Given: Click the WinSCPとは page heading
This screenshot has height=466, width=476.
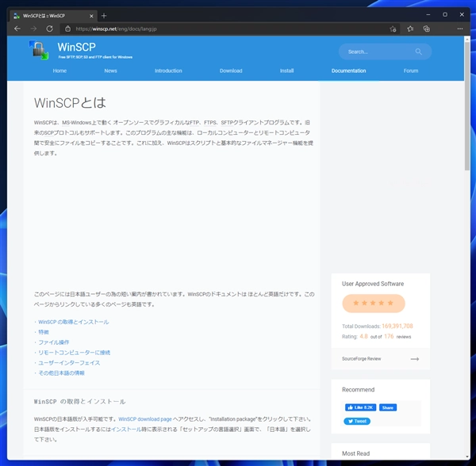Looking at the screenshot, I should tap(70, 103).
